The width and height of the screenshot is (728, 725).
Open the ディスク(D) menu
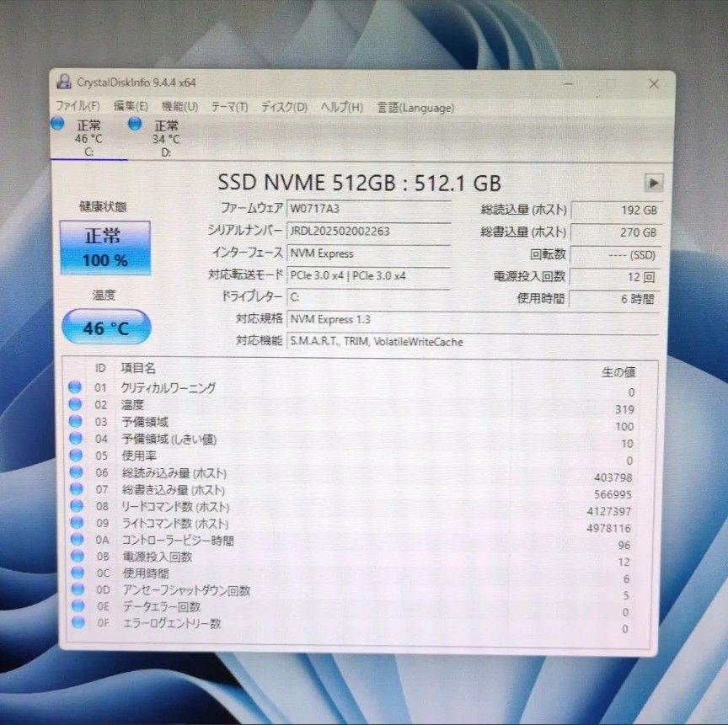pos(284,107)
